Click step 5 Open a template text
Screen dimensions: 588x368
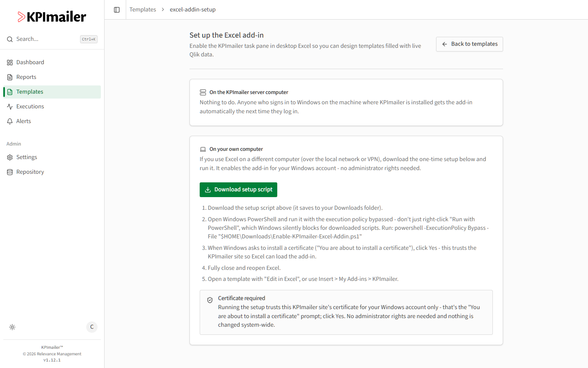(x=303, y=279)
